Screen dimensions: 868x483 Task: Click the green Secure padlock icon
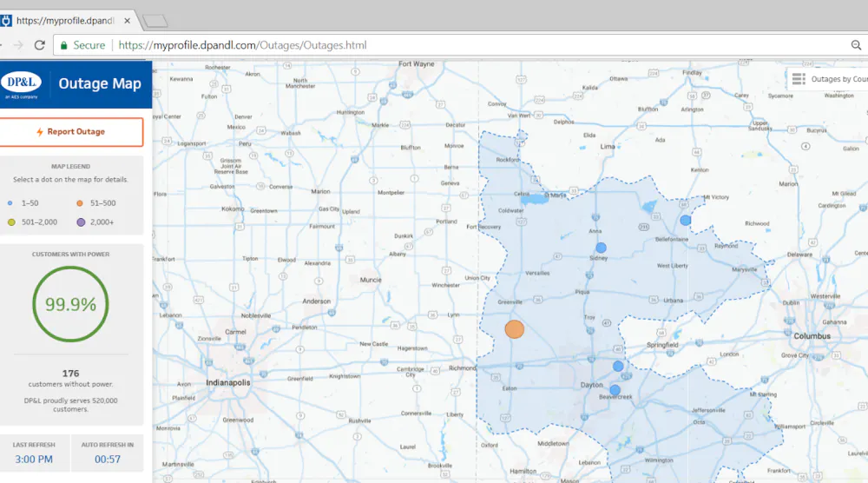63,45
